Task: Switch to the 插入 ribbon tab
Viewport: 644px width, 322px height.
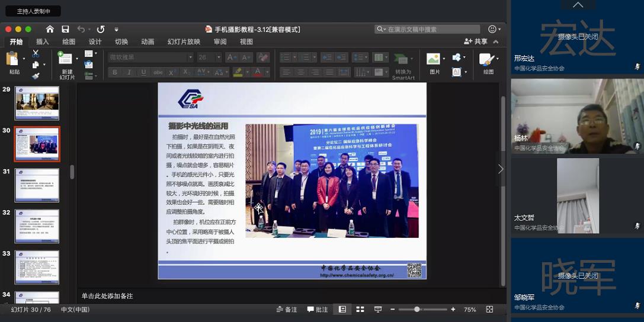Action: 43,41
